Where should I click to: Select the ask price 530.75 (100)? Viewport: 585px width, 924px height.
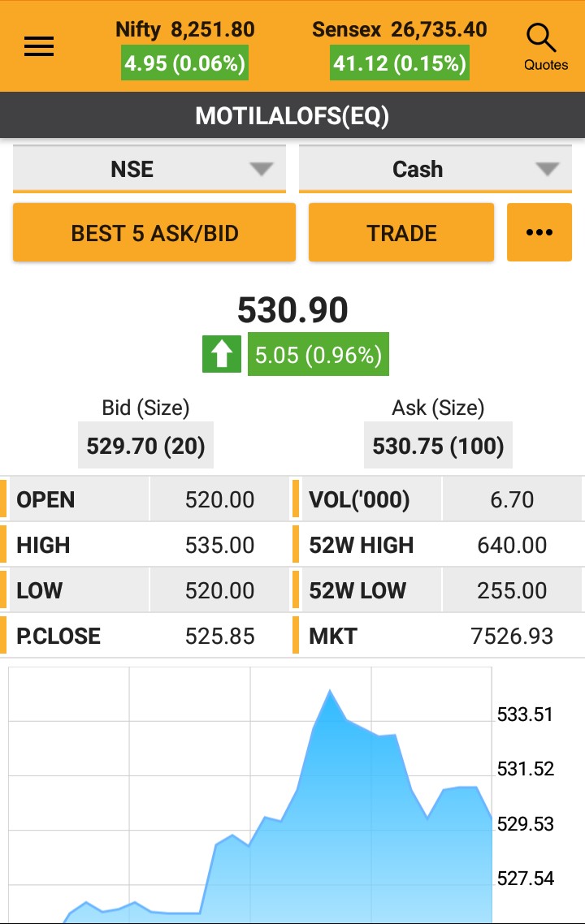pyautogui.click(x=438, y=446)
